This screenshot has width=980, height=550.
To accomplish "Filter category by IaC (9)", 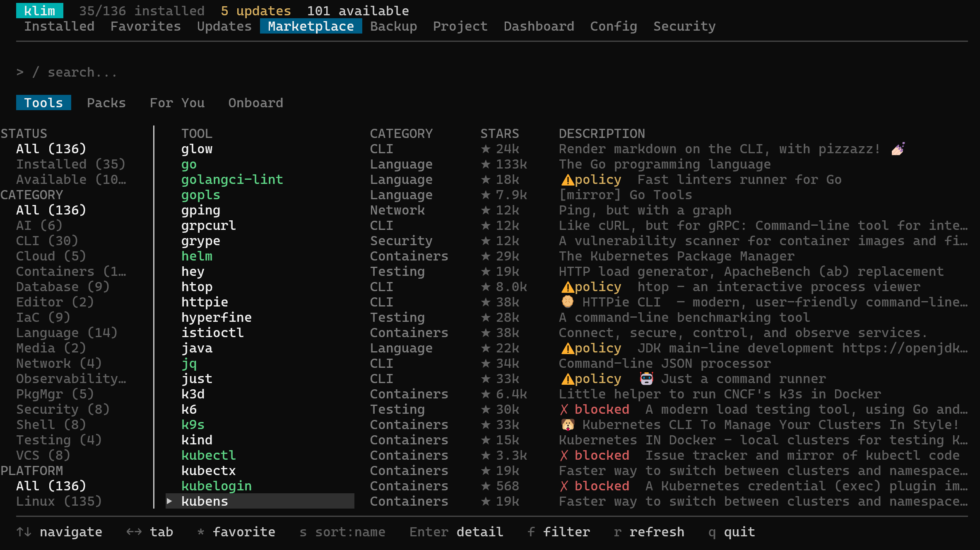I will point(43,317).
